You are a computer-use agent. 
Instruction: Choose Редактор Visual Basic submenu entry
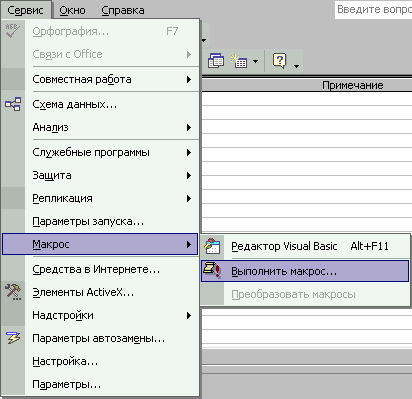(305, 246)
